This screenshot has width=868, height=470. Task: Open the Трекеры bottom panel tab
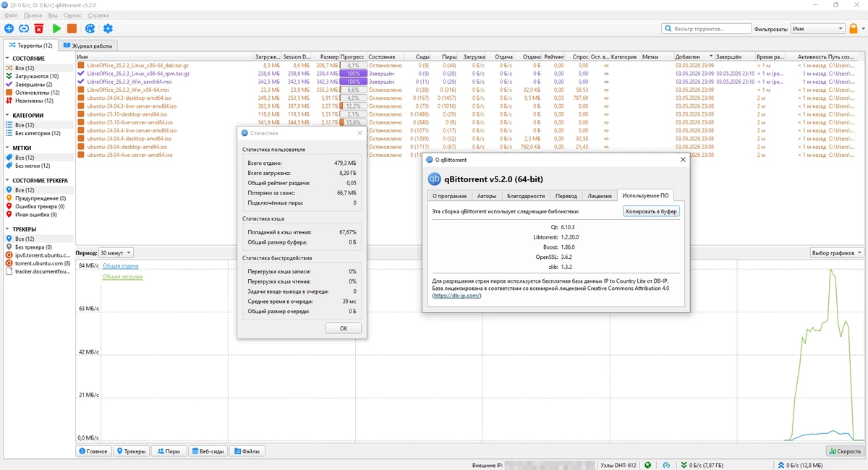(131, 451)
